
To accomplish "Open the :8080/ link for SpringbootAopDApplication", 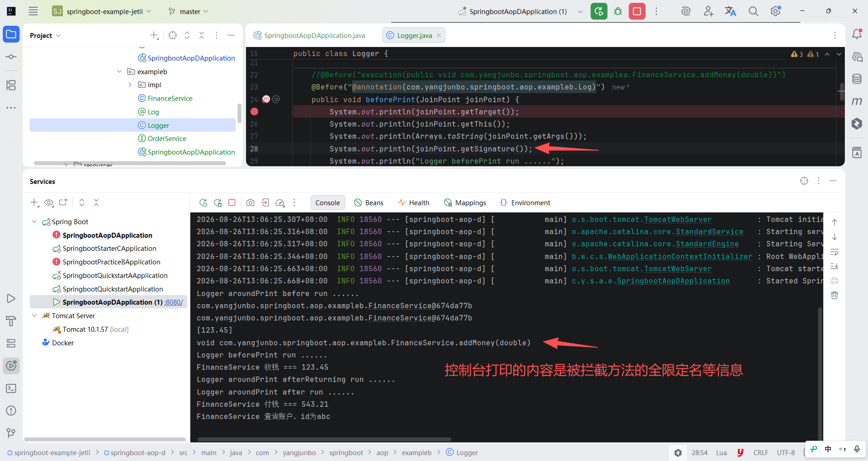I will coord(174,302).
